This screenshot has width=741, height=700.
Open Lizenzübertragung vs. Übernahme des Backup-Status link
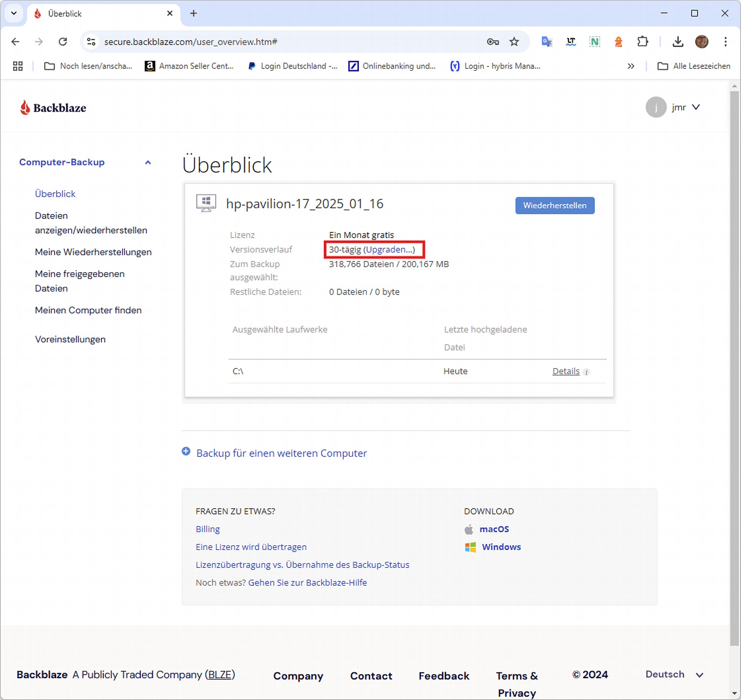pyautogui.click(x=303, y=564)
